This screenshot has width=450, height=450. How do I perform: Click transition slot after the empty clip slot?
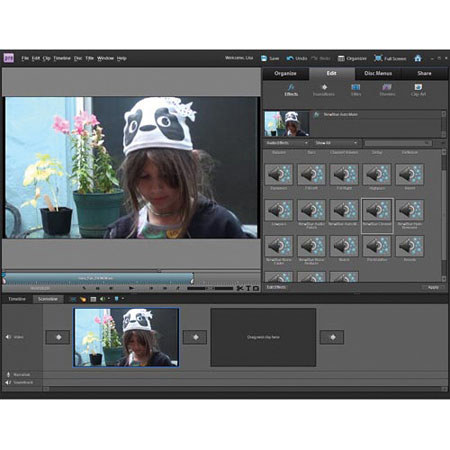coord(332,337)
